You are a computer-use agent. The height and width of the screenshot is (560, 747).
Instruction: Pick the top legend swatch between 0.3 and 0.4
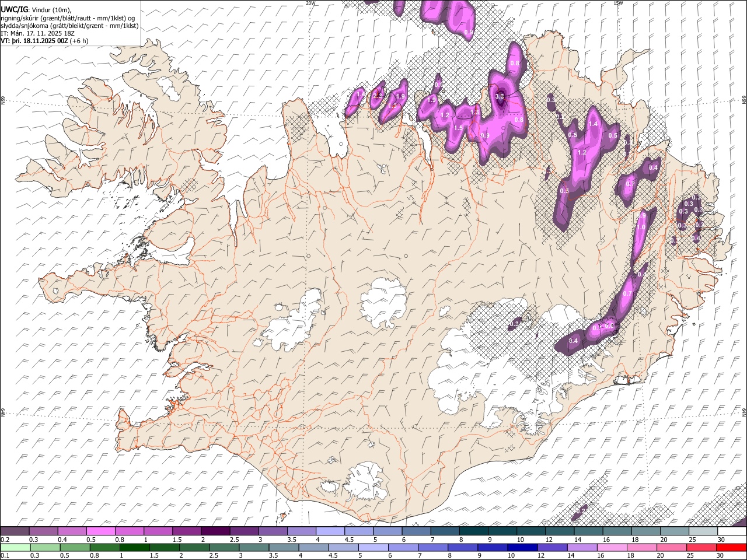44,531
